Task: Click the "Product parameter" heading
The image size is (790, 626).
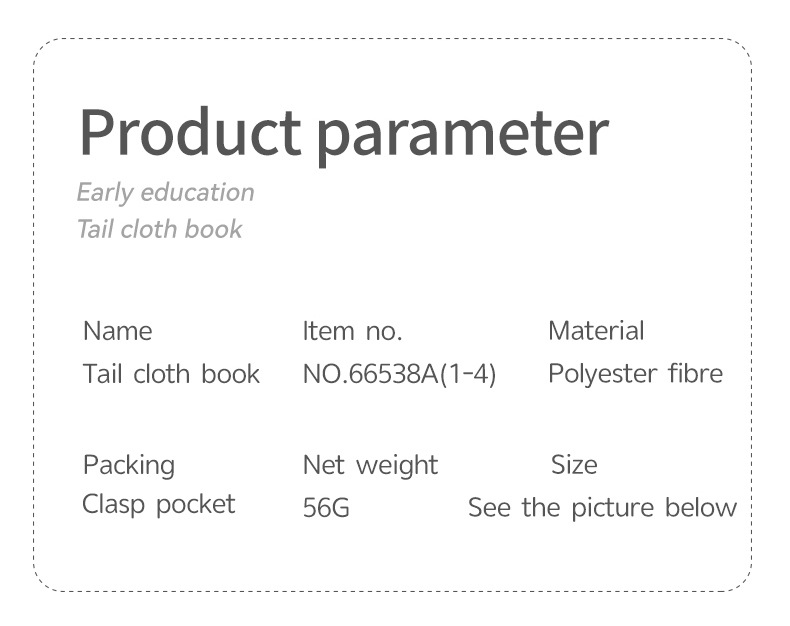Action: click(x=343, y=132)
